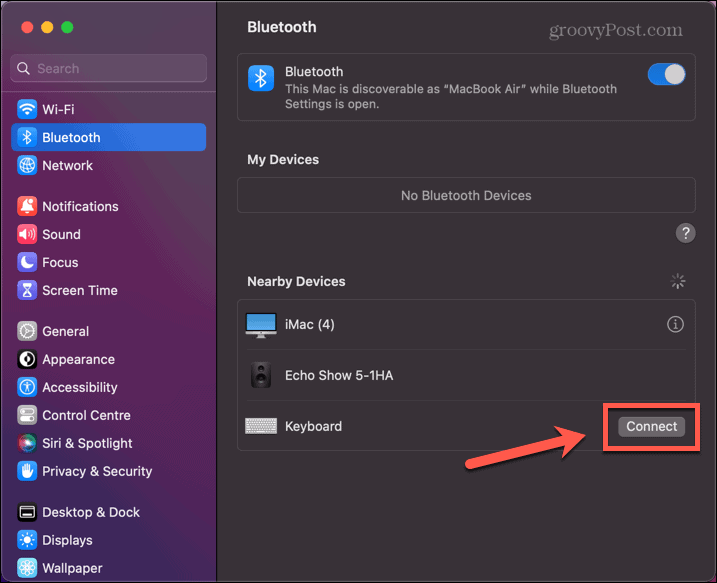Close the settings window with the red button
Viewport: 717px width, 583px height.
pos(27,27)
